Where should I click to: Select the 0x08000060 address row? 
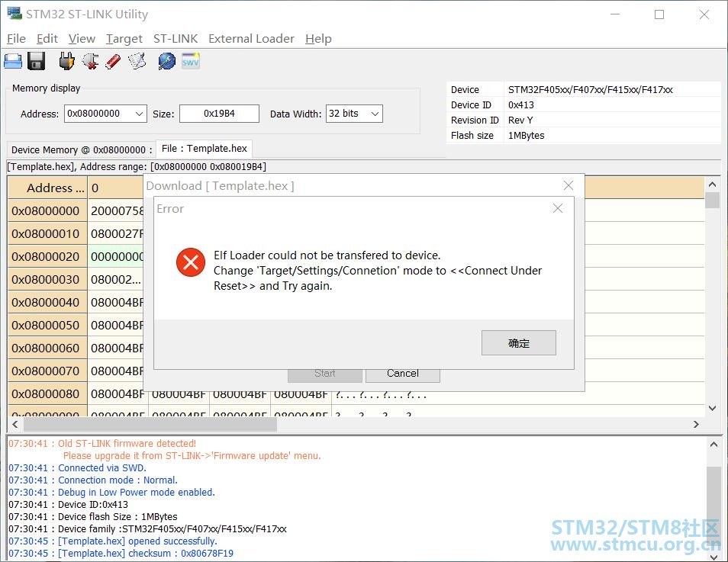pyautogui.click(x=47, y=348)
